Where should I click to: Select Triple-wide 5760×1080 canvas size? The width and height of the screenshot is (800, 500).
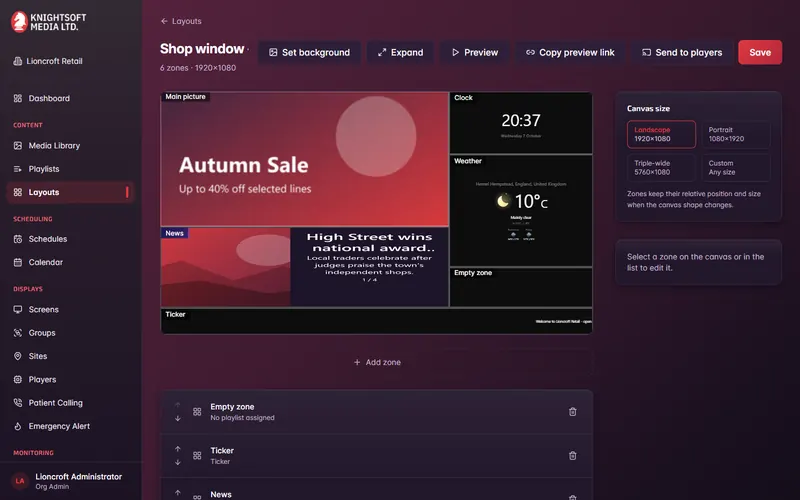(x=661, y=168)
